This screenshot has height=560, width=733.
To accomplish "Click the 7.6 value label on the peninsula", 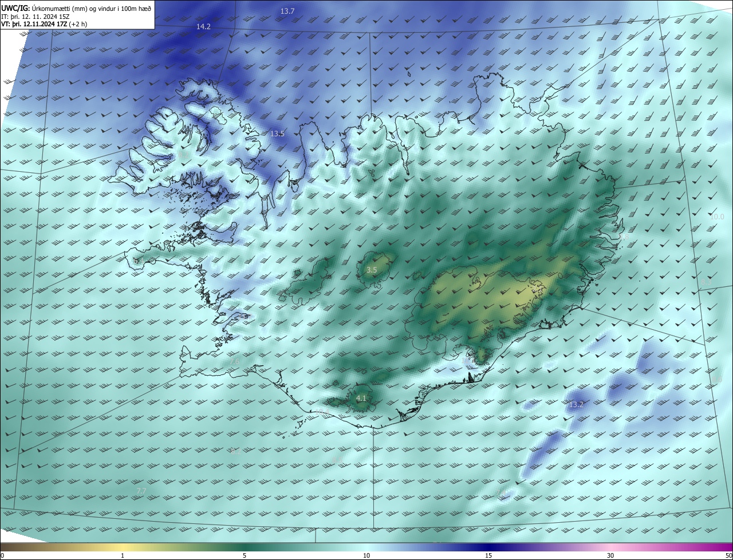I will tap(234, 362).
